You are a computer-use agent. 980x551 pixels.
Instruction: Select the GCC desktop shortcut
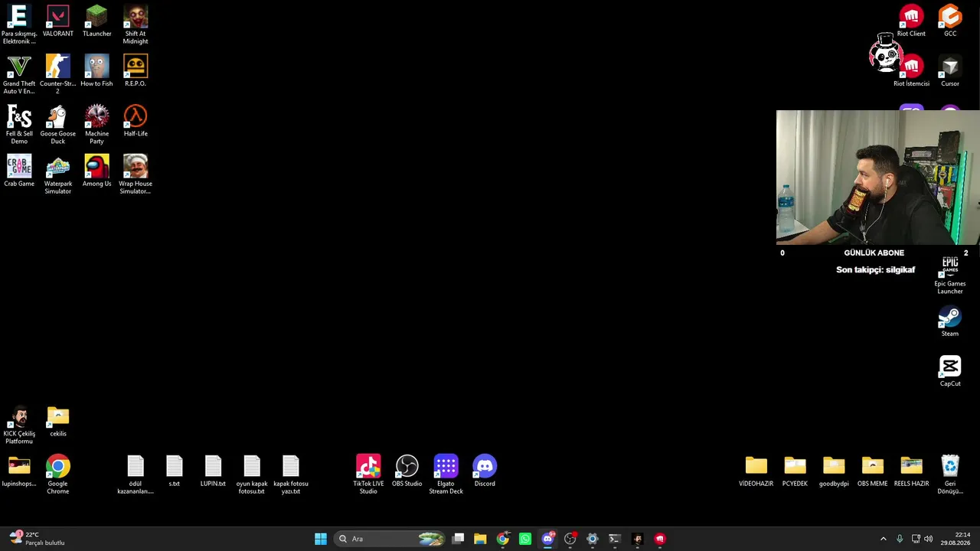pyautogui.click(x=950, y=21)
